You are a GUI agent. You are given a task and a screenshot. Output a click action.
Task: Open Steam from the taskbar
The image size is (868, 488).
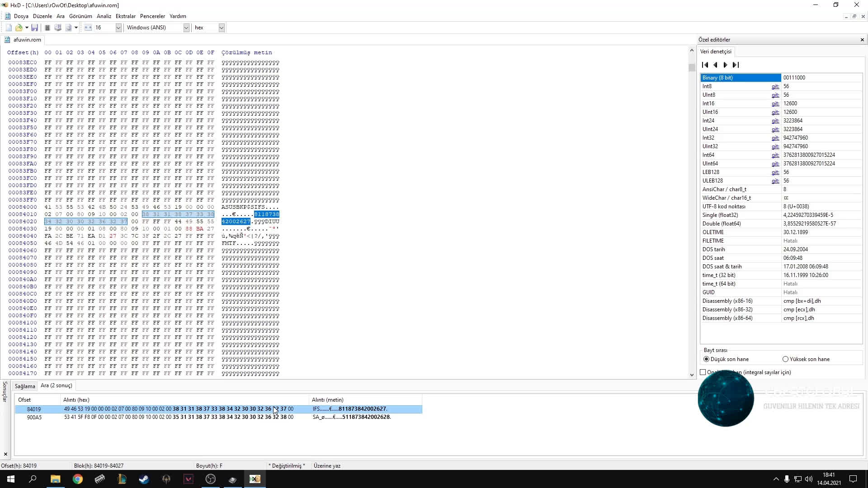coord(144,479)
